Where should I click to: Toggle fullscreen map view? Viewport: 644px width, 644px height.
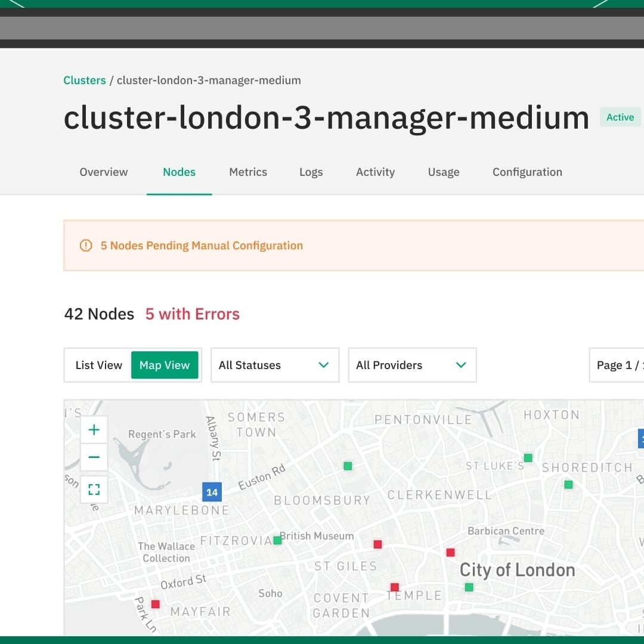click(94, 489)
